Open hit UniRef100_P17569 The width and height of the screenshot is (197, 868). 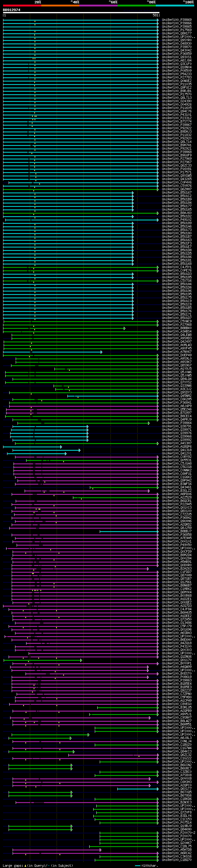tap(177, 30)
